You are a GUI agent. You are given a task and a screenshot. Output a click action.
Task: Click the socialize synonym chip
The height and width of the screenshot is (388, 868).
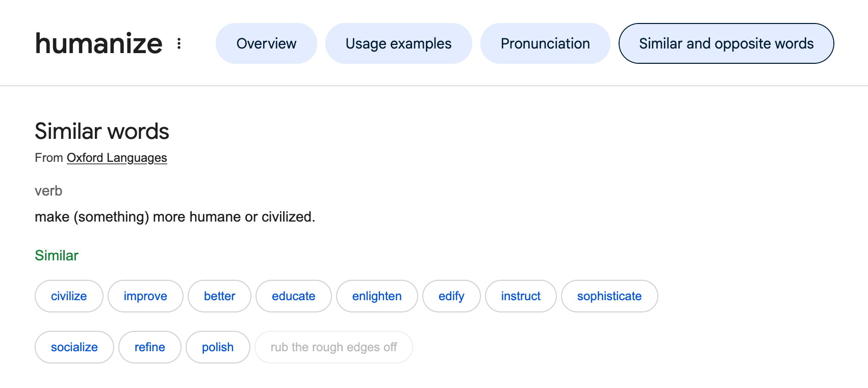74,347
